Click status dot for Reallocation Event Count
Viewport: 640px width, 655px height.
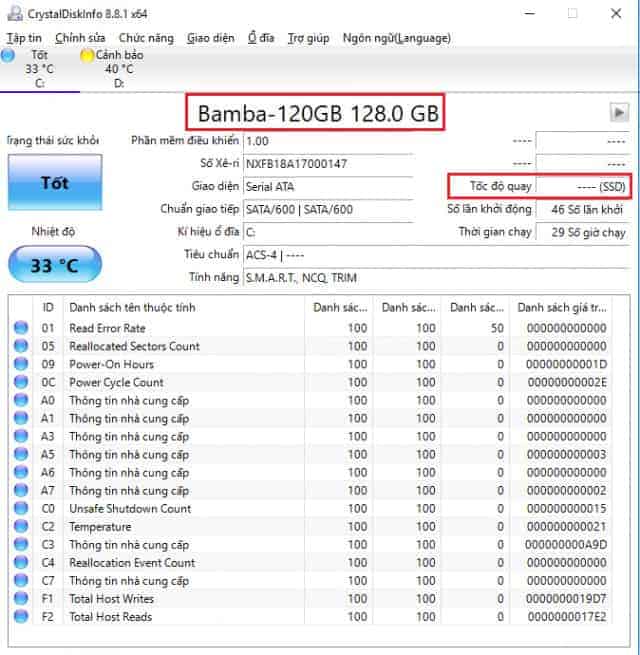coord(21,562)
